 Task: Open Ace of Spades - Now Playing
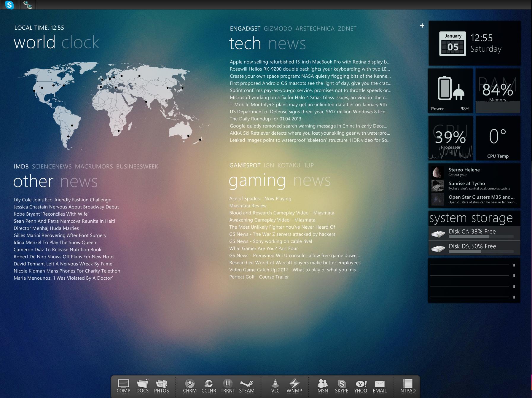(260, 199)
